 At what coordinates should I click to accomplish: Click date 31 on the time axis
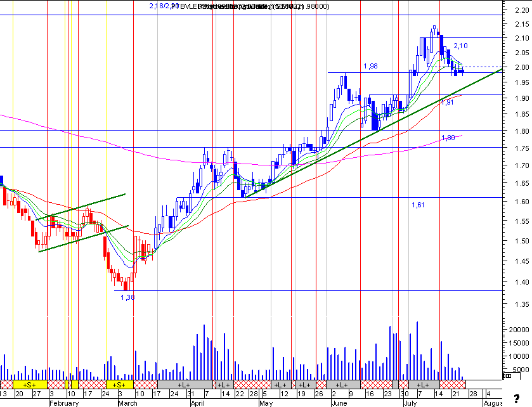point(191,394)
